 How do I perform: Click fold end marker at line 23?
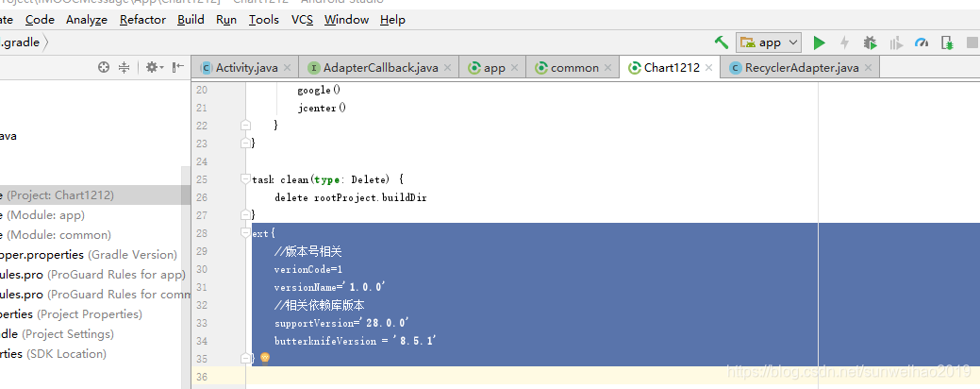[x=245, y=144]
